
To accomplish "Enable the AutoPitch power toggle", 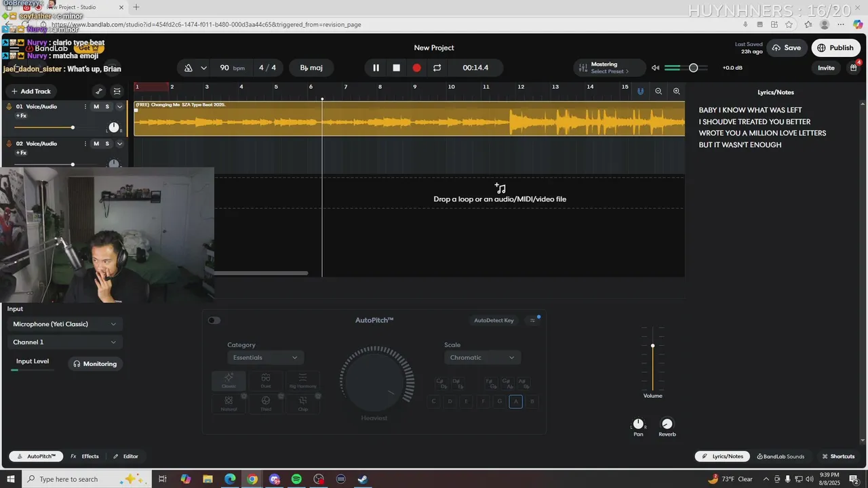I will [x=214, y=321].
